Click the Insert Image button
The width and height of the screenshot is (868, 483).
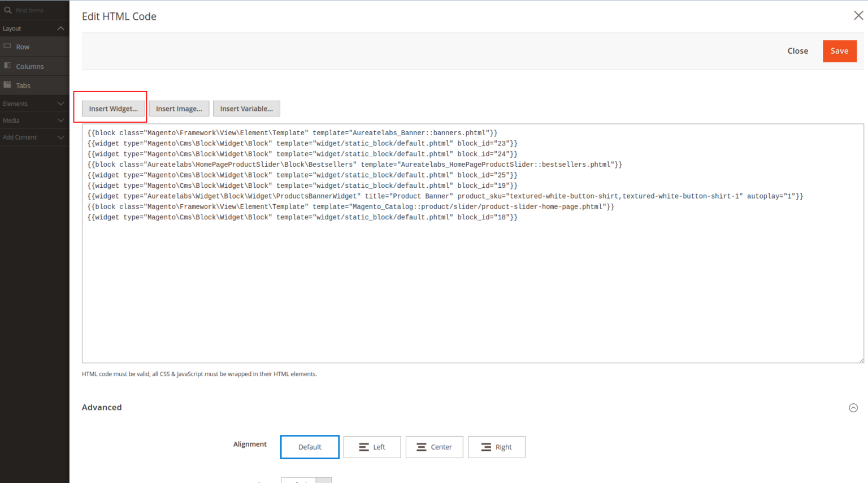click(179, 109)
